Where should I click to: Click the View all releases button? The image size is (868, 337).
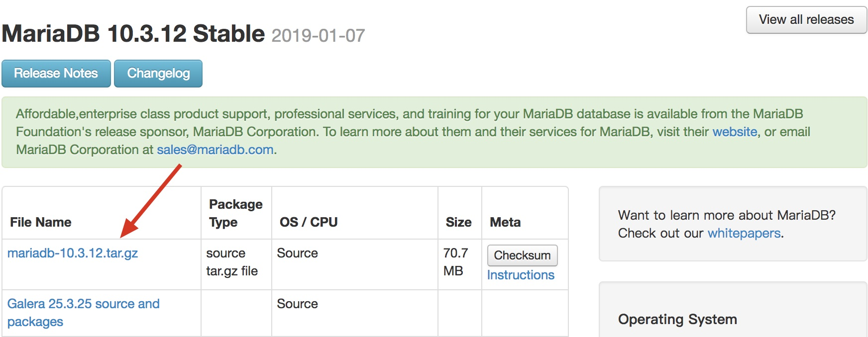coord(806,20)
